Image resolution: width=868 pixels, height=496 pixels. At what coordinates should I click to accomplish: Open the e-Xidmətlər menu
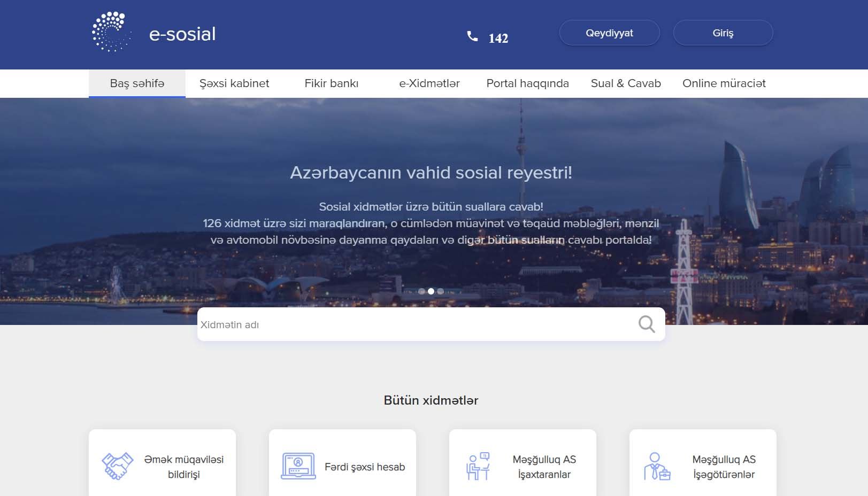429,83
